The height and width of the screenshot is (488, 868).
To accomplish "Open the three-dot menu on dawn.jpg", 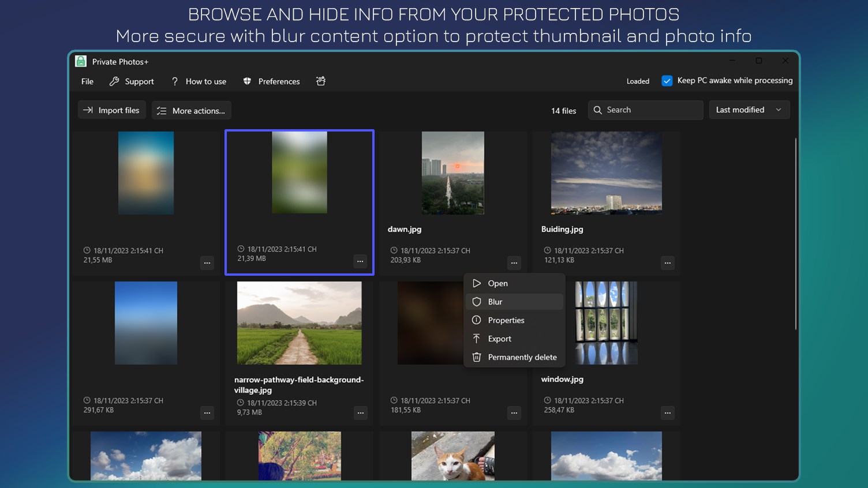I will pos(514,263).
